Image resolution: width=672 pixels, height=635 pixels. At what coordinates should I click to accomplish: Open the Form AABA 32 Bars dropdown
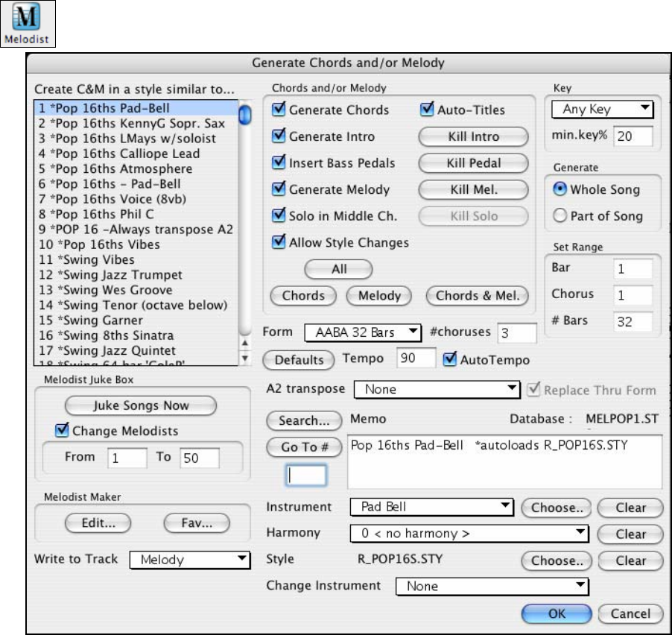[363, 332]
